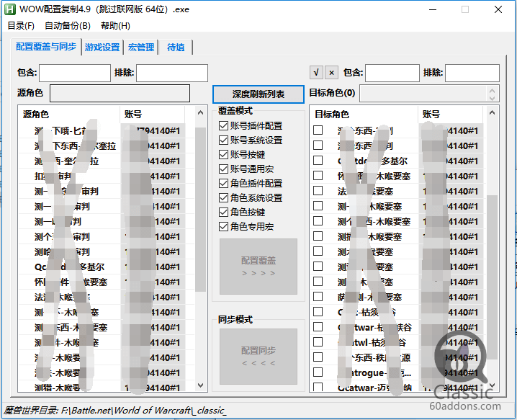Check the 测个…西-木喉要塞 target checkbox
The height and width of the screenshot is (420, 517).
coord(318,220)
